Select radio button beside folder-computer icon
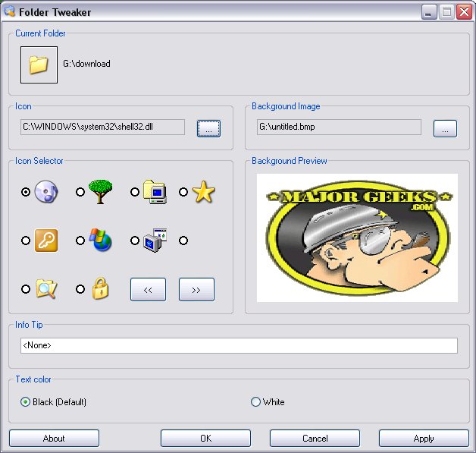476x453 pixels. 135,192
